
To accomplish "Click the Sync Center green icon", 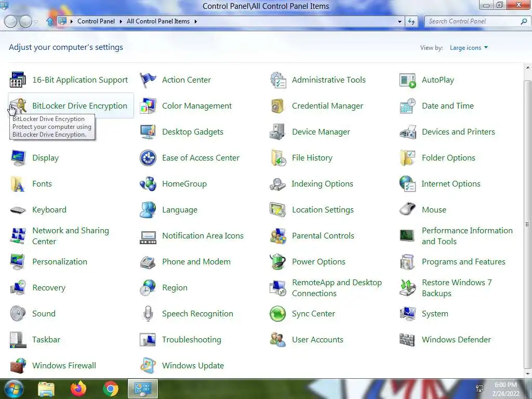I will (278, 313).
